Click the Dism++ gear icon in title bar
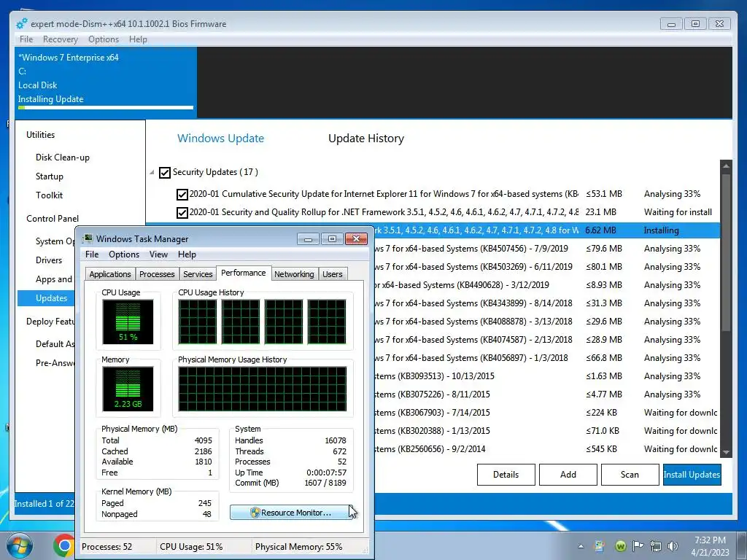Image resolution: width=747 pixels, height=560 pixels. click(x=22, y=23)
